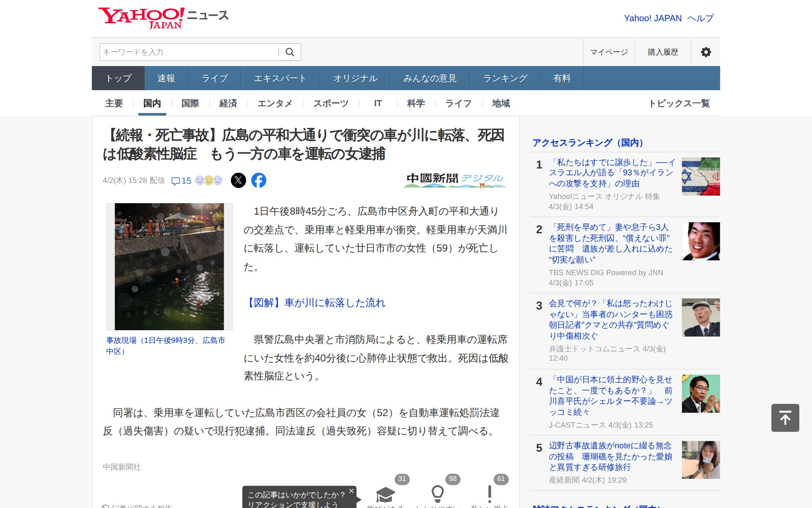Open the settings gear icon
This screenshot has height=508, width=812.
(x=705, y=52)
